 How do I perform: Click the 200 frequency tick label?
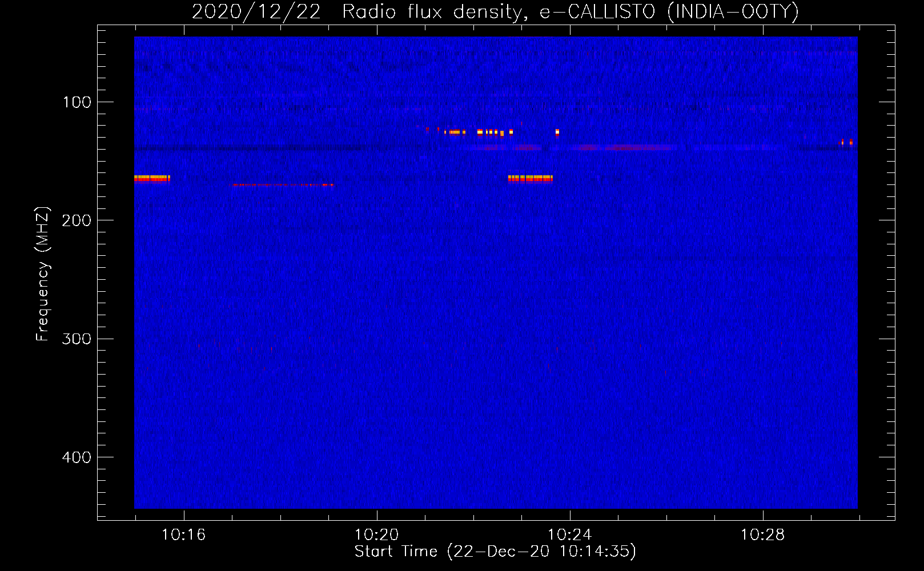(x=77, y=220)
